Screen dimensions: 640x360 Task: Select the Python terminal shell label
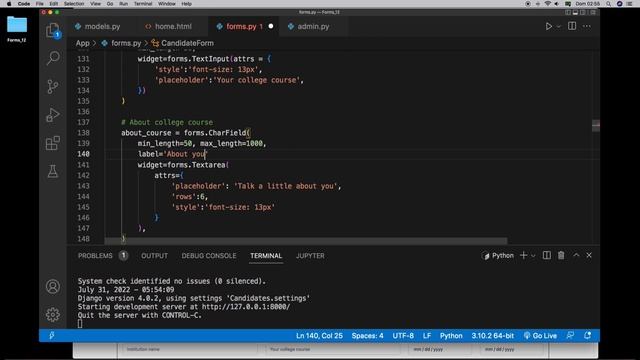[498, 256]
